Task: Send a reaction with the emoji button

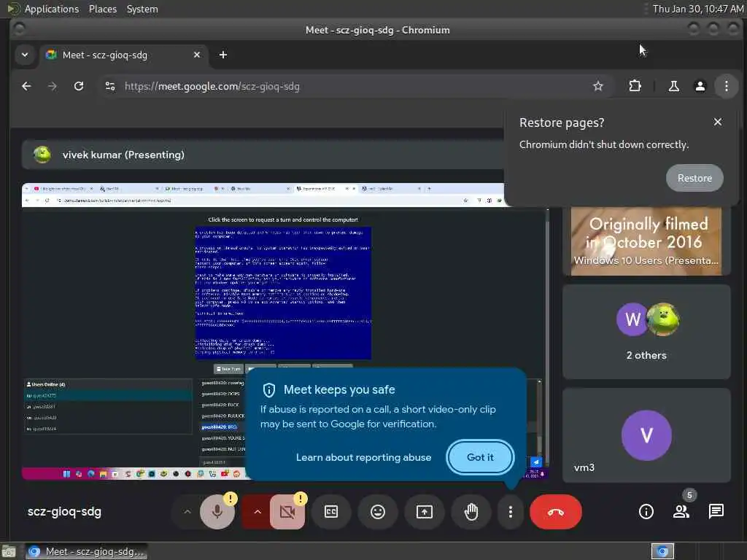Action: coord(378,512)
